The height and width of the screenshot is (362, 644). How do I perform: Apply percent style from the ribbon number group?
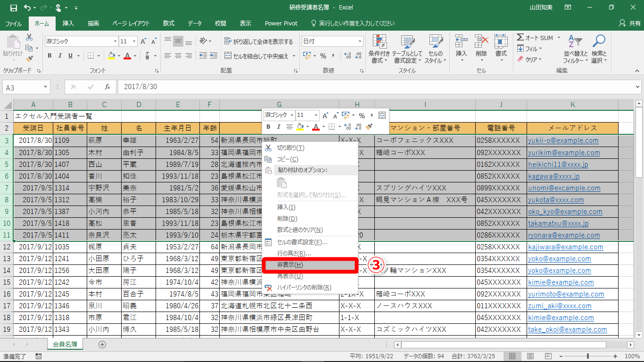tap(323, 56)
